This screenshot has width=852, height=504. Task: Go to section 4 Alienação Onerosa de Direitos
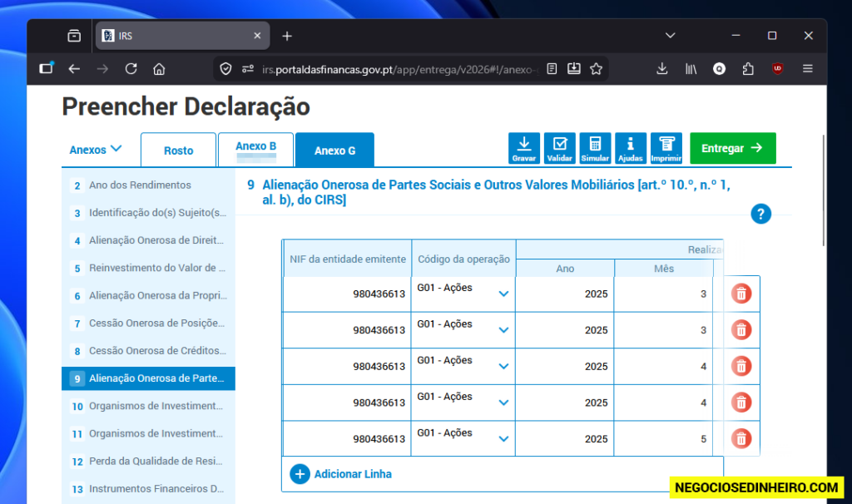point(148,240)
